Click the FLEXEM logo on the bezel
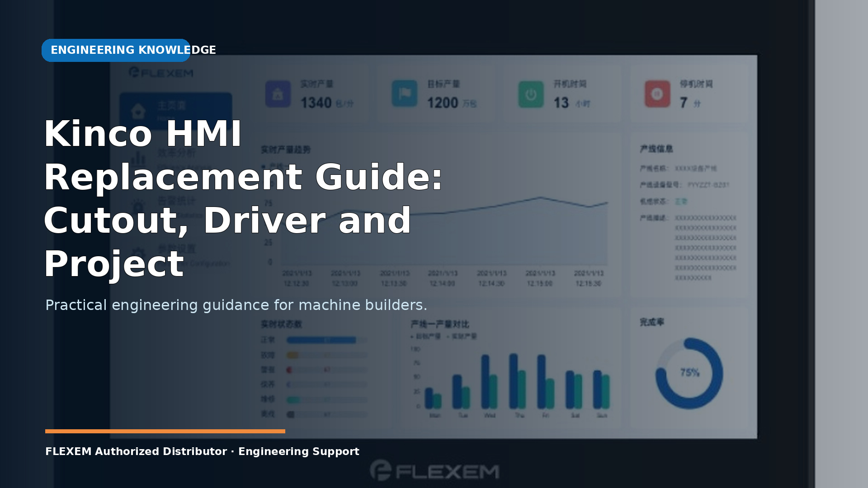 pyautogui.click(x=434, y=470)
